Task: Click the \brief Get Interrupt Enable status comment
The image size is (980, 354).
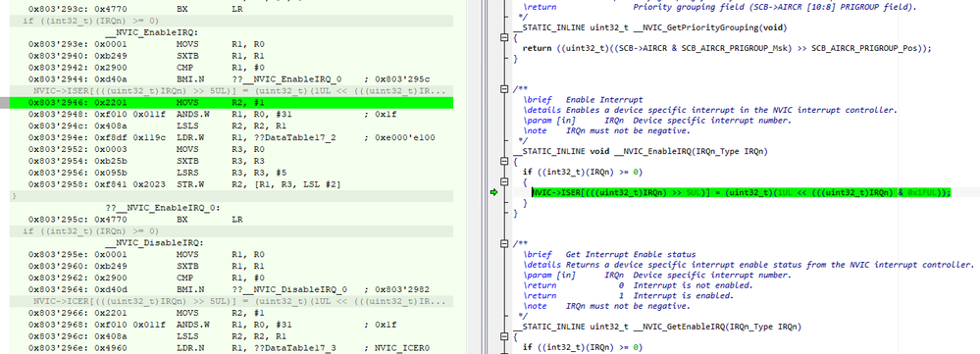Action: click(x=610, y=254)
